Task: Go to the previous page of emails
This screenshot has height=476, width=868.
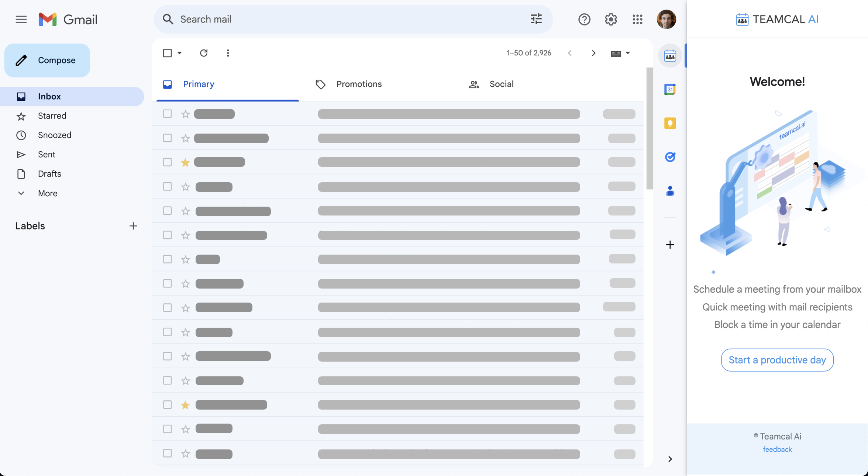Action: (x=570, y=53)
